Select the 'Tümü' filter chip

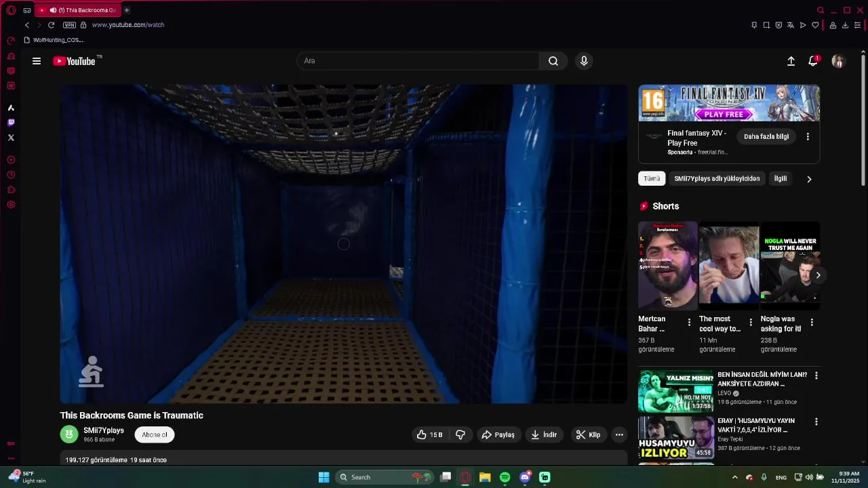652,178
